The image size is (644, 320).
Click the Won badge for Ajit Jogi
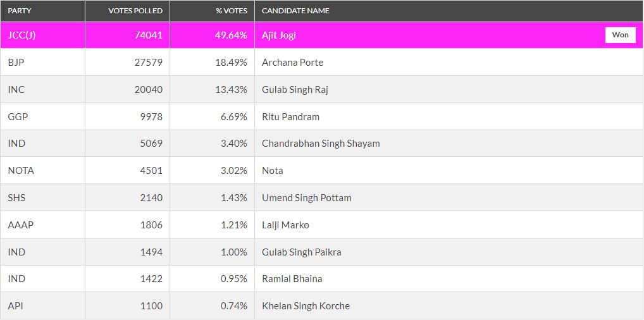click(620, 35)
